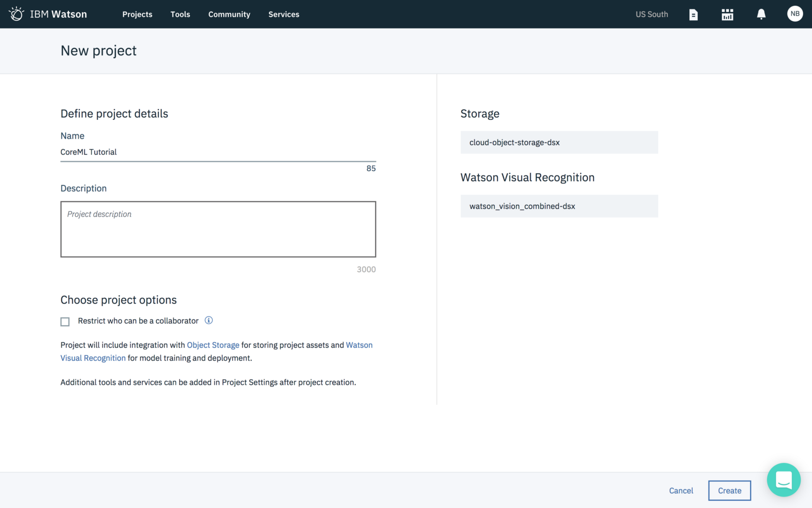
Task: Click the collaborator info icon
Action: pyautogui.click(x=209, y=321)
